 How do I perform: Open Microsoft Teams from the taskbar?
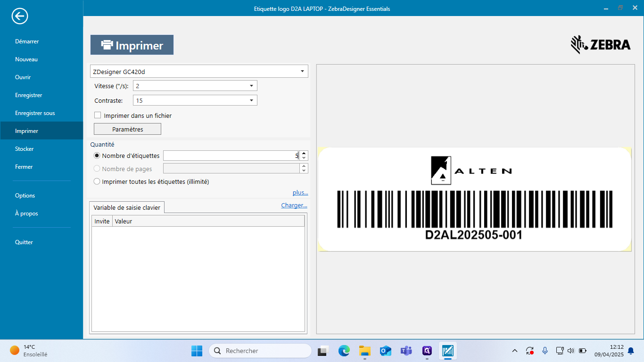pyautogui.click(x=406, y=351)
